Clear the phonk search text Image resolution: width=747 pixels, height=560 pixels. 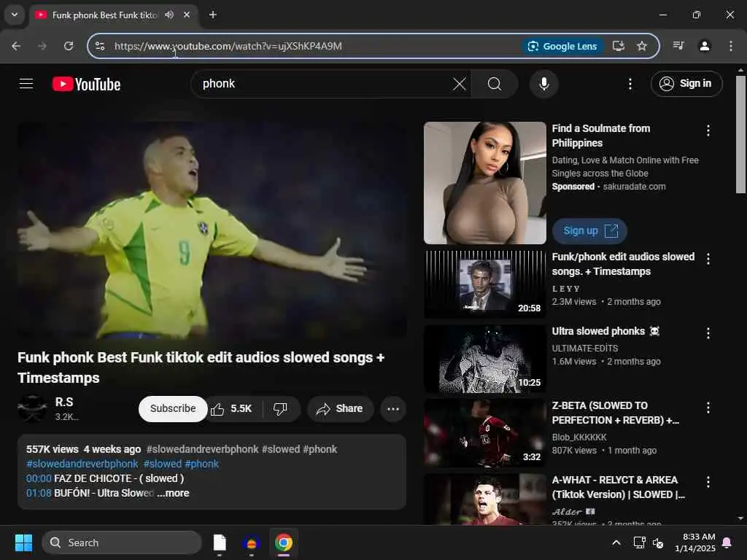click(x=460, y=85)
